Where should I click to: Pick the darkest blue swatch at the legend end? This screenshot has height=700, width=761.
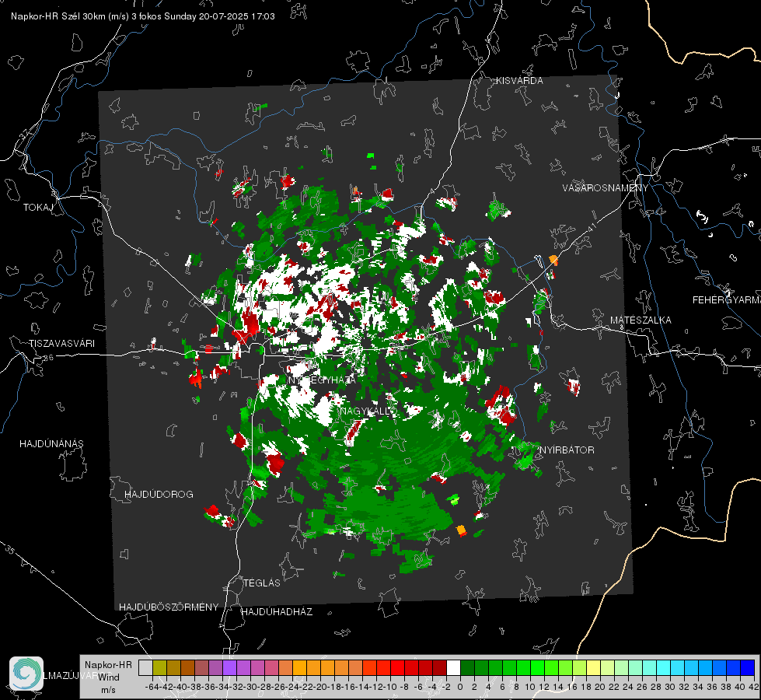tap(748, 668)
